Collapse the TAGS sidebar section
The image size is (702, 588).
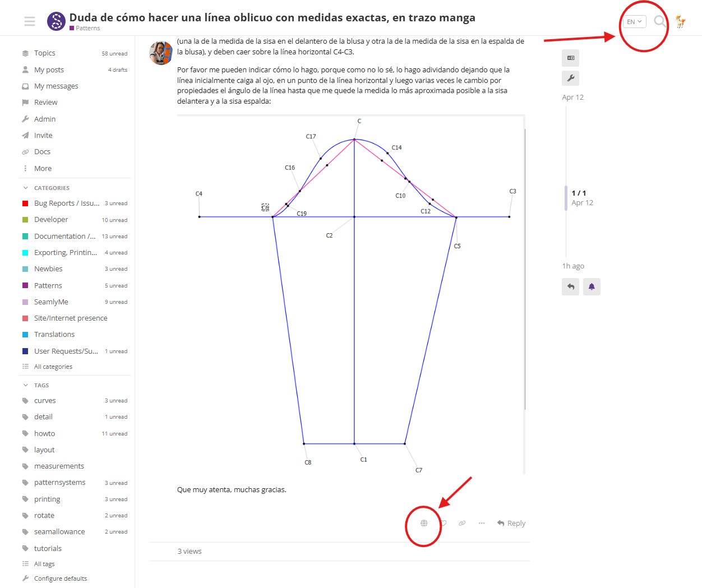click(x=26, y=385)
